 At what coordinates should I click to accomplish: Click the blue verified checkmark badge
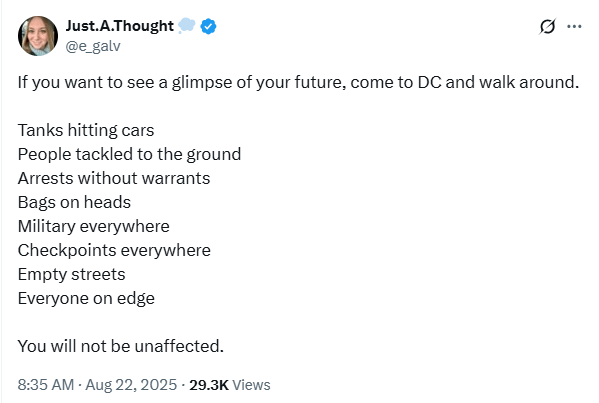(208, 26)
